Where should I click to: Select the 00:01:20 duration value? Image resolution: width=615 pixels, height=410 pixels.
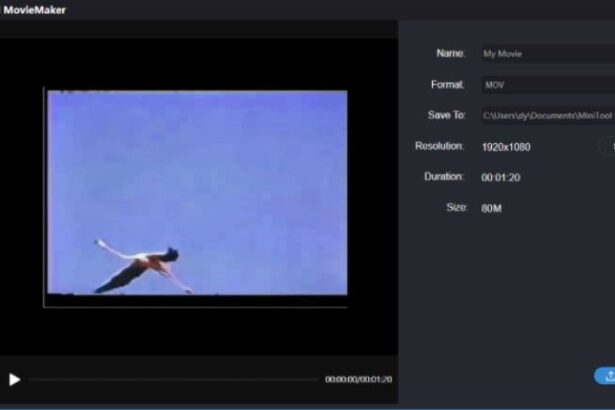click(x=500, y=178)
